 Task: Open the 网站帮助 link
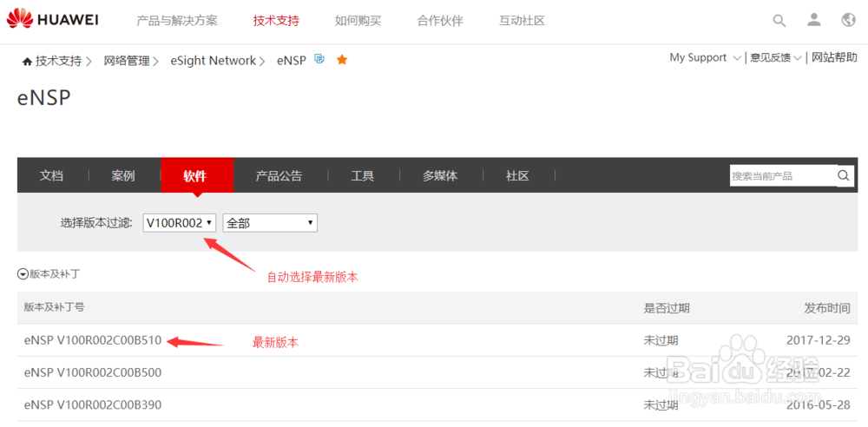coord(834,57)
